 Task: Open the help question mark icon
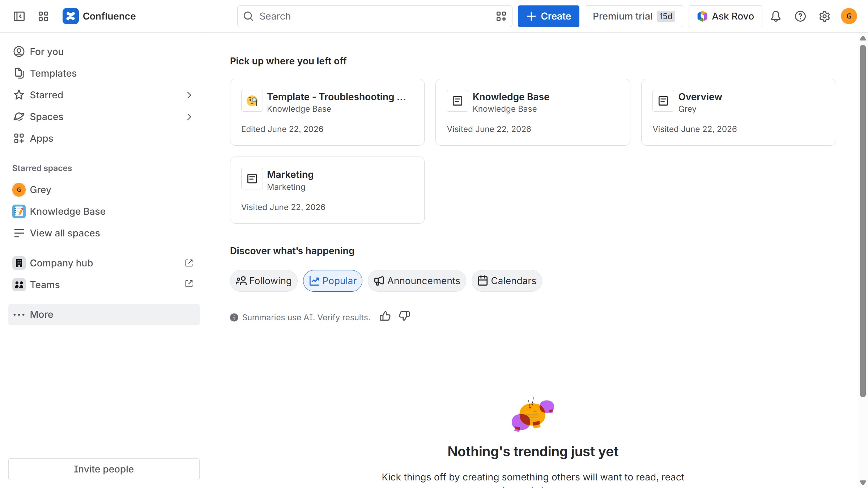[x=800, y=16]
